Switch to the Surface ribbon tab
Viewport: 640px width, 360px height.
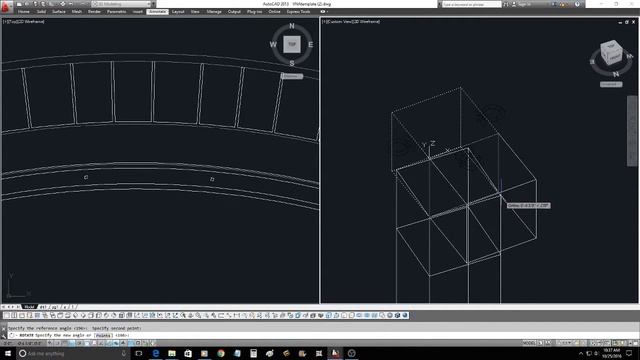point(59,11)
